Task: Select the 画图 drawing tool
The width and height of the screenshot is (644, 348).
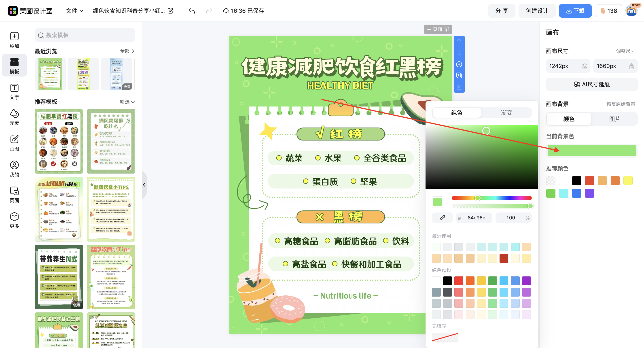Action: point(14,142)
